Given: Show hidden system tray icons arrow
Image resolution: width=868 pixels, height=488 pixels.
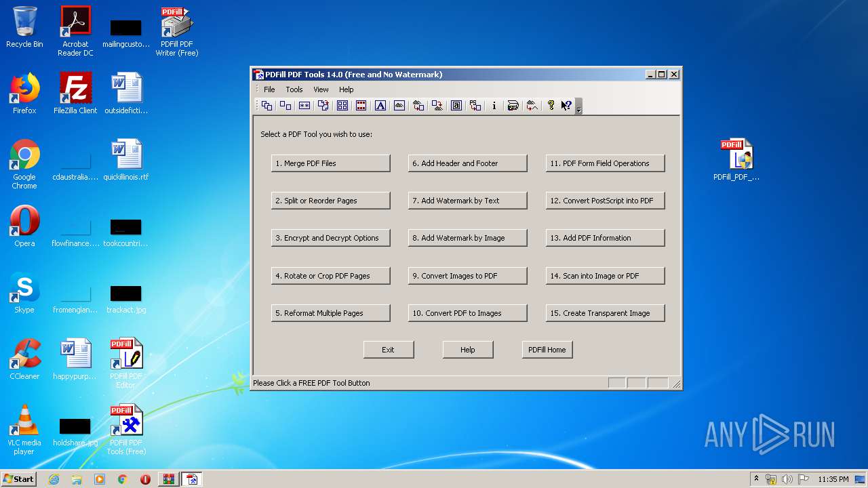Looking at the screenshot, I should click(756, 479).
